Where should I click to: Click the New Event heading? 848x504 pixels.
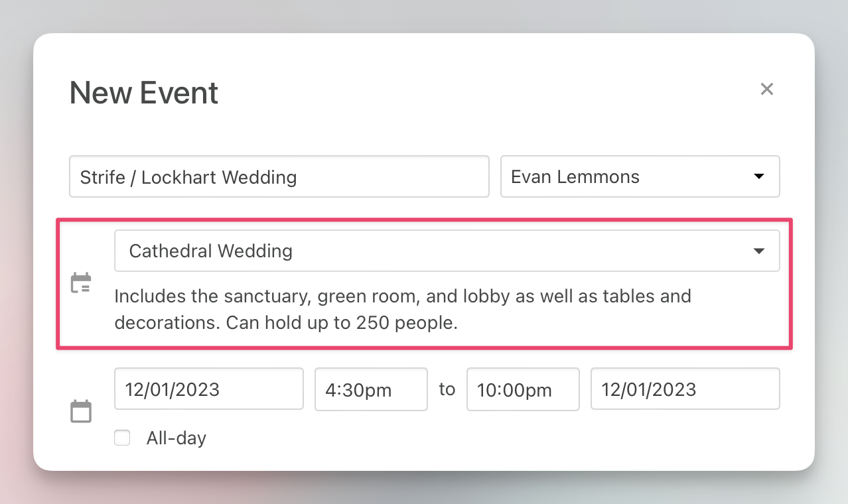144,92
